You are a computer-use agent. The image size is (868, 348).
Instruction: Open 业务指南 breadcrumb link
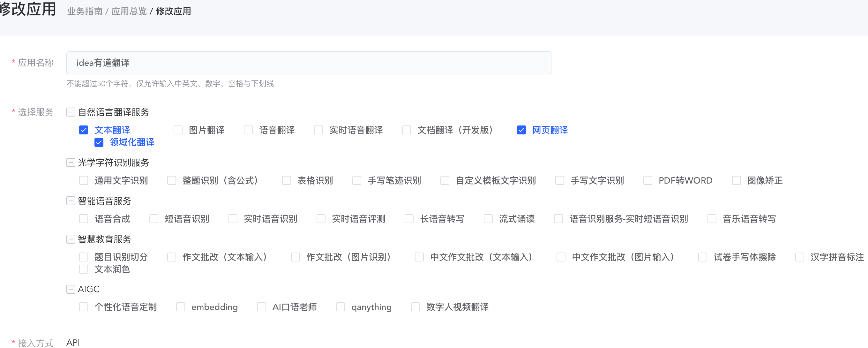[x=85, y=11]
